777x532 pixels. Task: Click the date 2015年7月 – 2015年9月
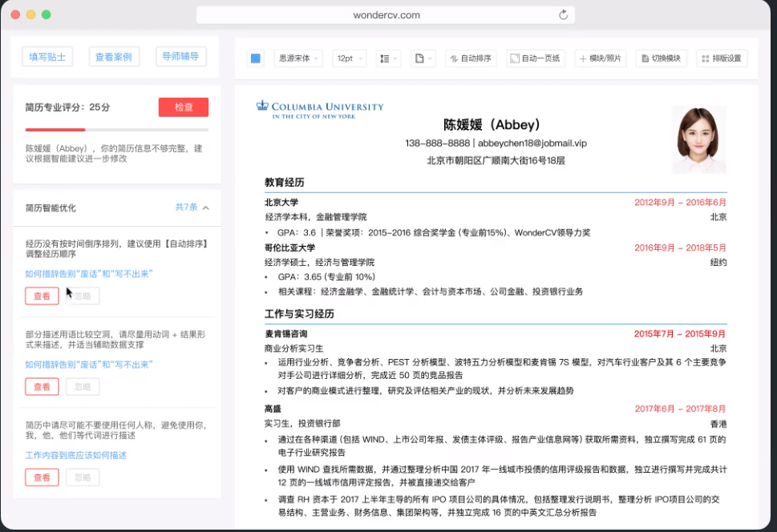coord(680,334)
